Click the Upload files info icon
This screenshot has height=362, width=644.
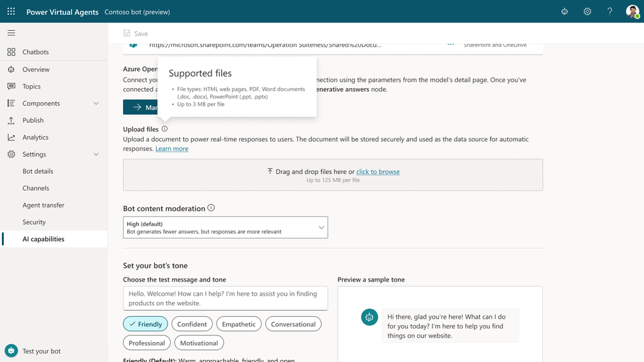(x=164, y=129)
